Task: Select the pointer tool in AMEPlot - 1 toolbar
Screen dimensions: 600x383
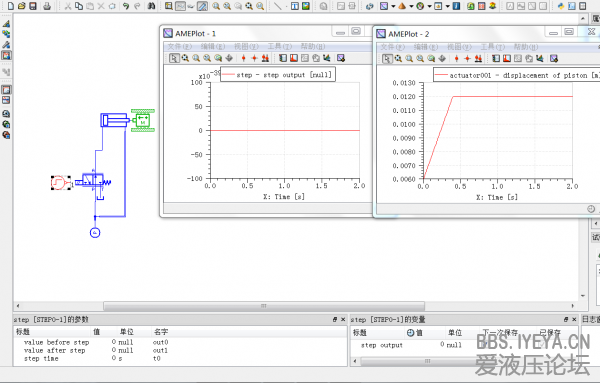Action: click(174, 58)
